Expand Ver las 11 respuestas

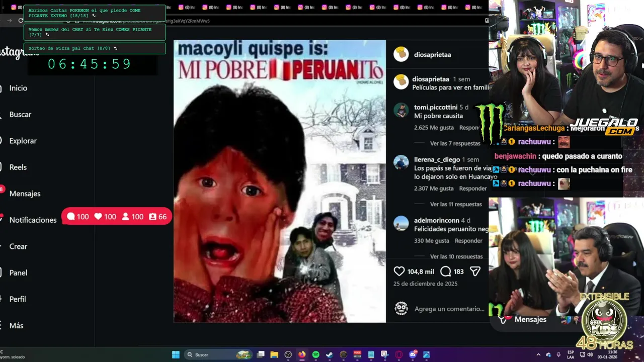pos(456,204)
